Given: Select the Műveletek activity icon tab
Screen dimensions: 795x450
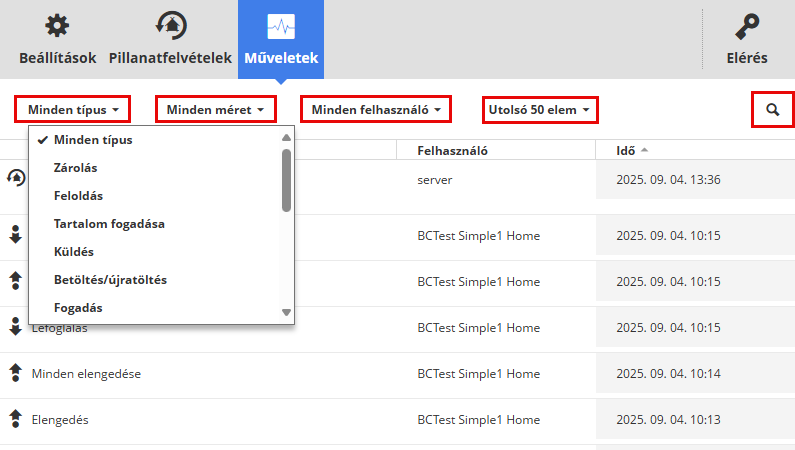Looking at the screenshot, I should coord(280,26).
